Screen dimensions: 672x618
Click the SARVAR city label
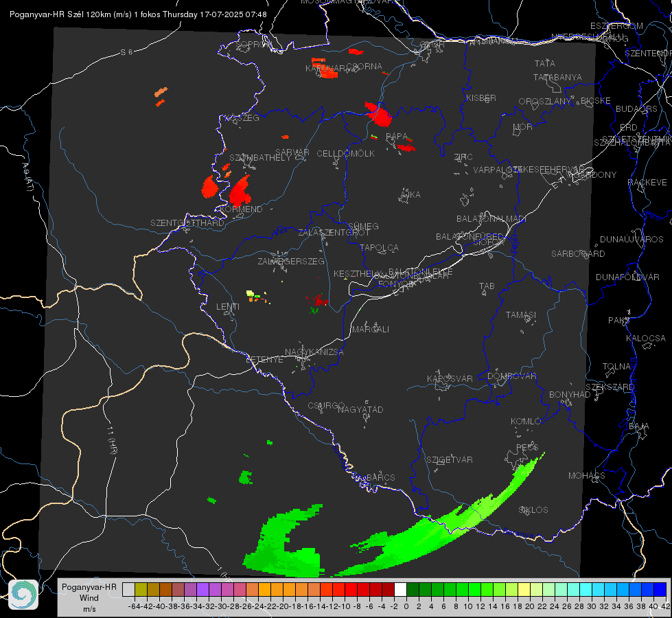coord(292,152)
